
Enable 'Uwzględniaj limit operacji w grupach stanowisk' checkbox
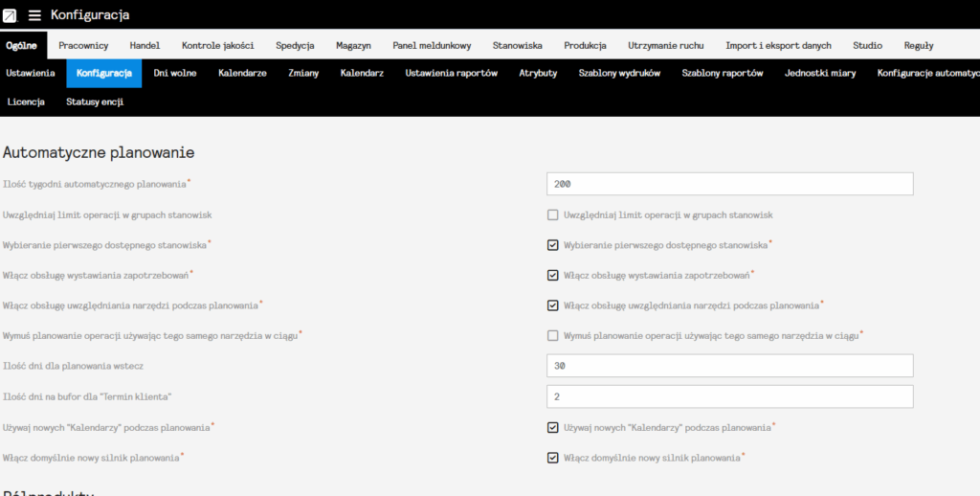coord(552,215)
